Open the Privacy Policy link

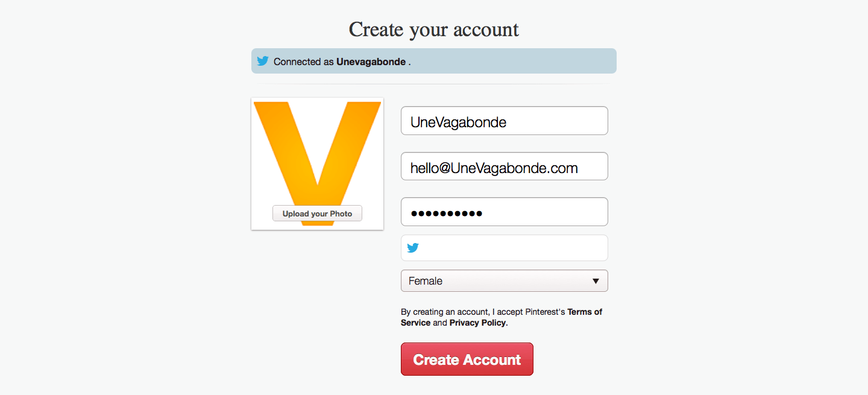tap(478, 323)
